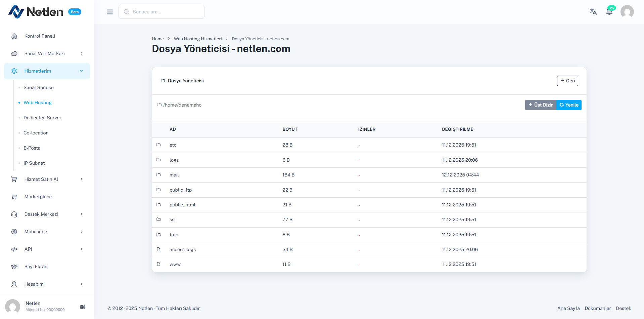Viewport: 644px width, 319px height.
Task: Click the Kontrol Paneli home icon
Action: pyautogui.click(x=14, y=36)
